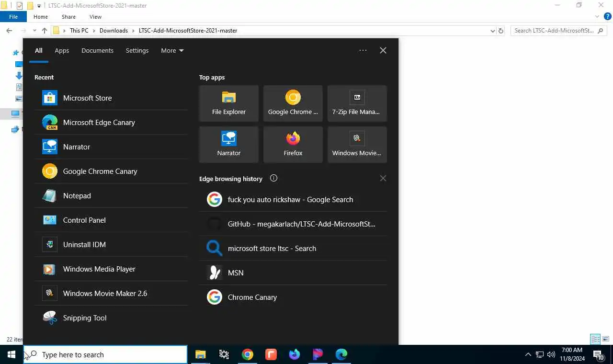Expand the Explorer ribbon chevron
613x364 pixels.
click(597, 17)
